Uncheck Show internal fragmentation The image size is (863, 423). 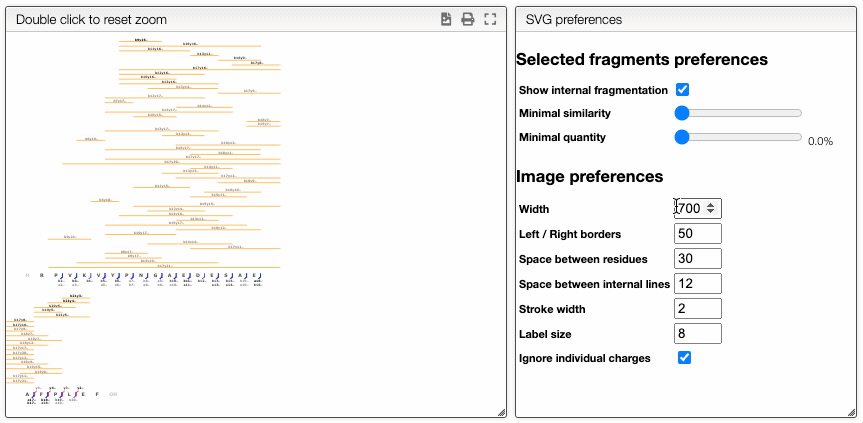[x=682, y=90]
